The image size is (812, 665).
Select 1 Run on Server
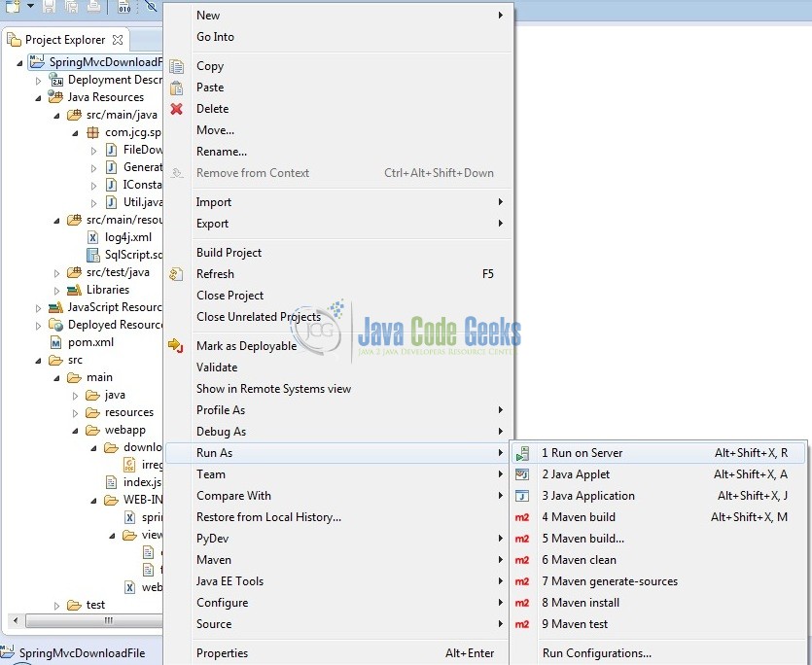[658, 453]
